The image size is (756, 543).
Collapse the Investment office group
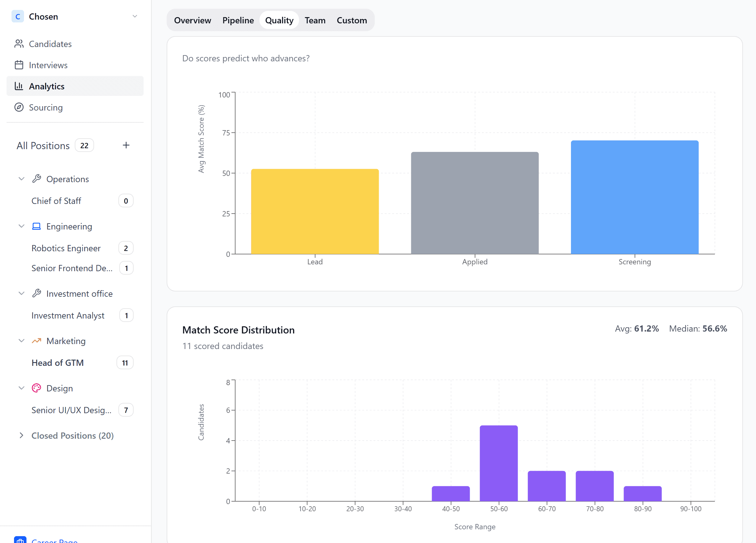coord(21,294)
